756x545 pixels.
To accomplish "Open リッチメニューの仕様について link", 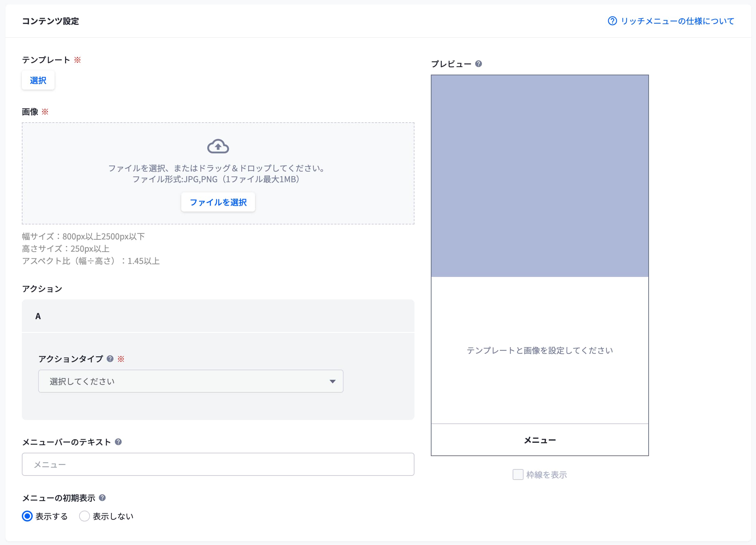I will click(677, 21).
